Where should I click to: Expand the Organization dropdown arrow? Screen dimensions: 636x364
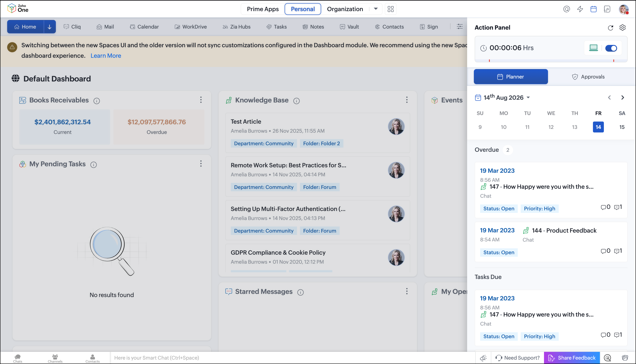pyautogui.click(x=376, y=9)
